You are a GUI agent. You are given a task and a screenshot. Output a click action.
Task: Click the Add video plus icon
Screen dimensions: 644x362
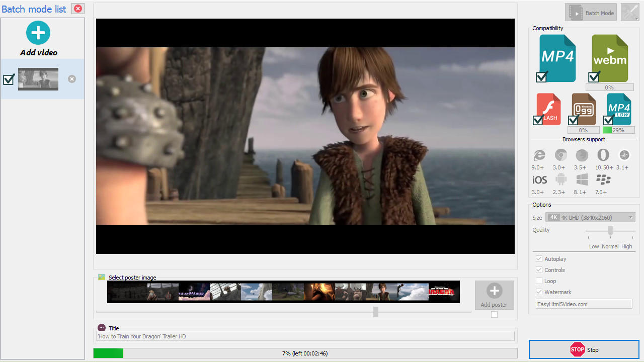(38, 33)
